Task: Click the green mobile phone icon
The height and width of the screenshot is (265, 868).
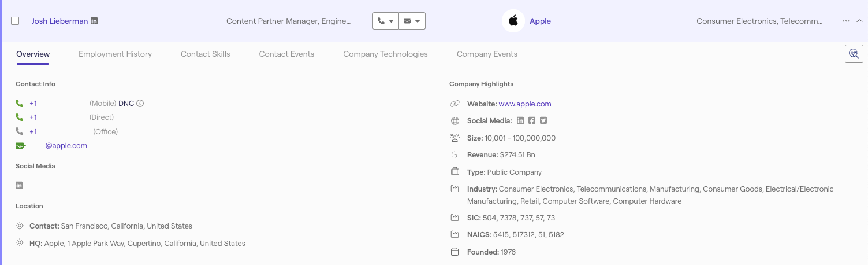Action: point(19,104)
